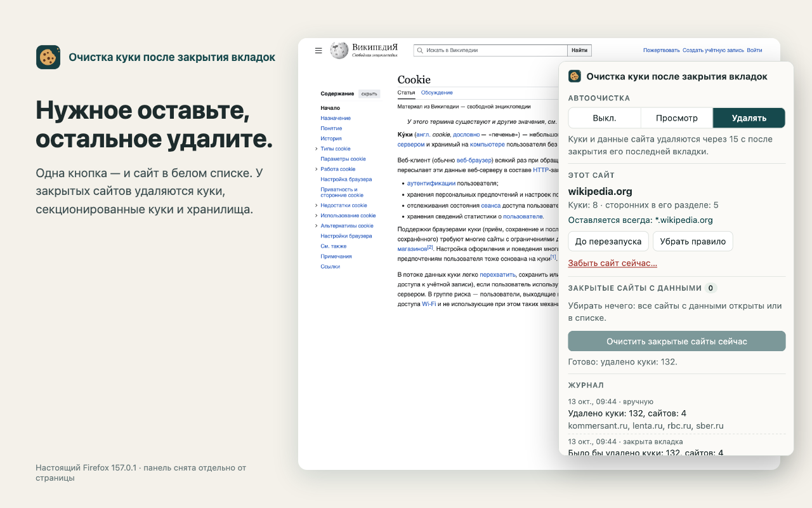Open the Пожертвовать link
Viewport: 812px width, 508px height.
pos(661,50)
